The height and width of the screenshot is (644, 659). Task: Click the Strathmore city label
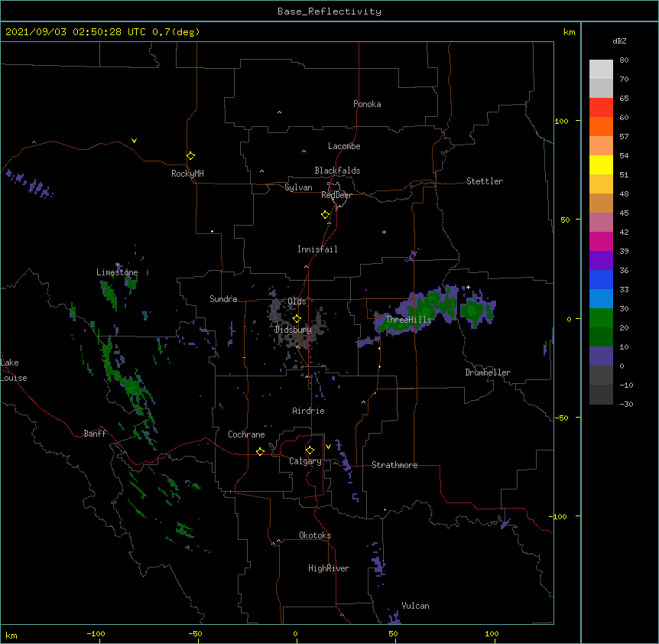point(394,465)
